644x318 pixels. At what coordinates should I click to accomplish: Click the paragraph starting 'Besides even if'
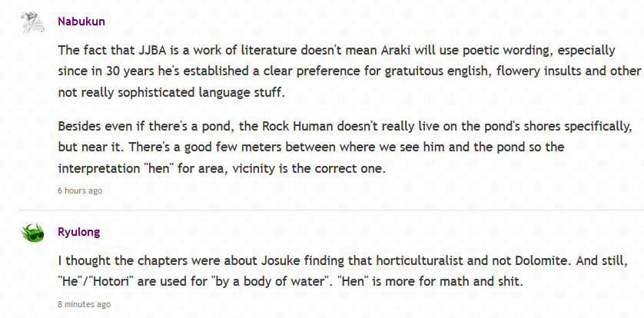[345, 147]
